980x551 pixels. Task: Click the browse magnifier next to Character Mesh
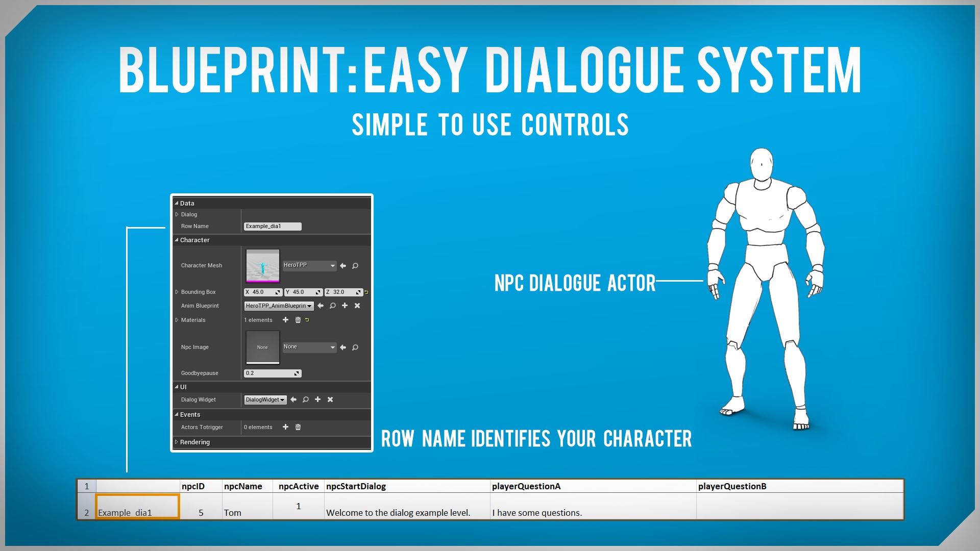pyautogui.click(x=355, y=266)
